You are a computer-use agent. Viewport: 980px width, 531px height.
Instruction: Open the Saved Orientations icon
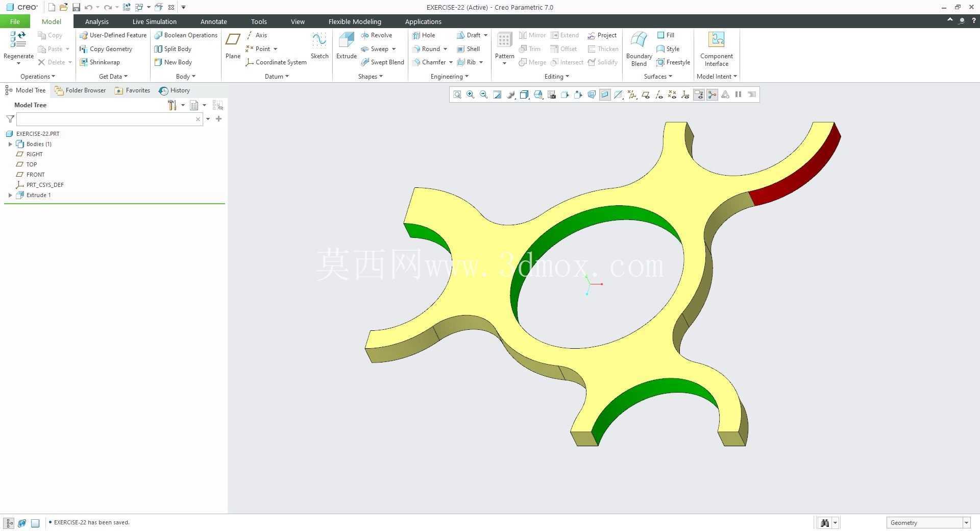click(x=538, y=94)
